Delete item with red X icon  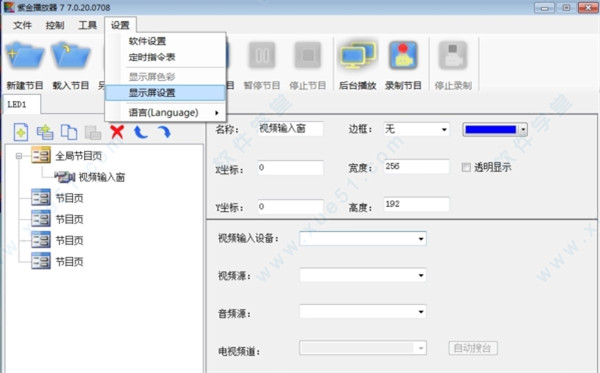(x=117, y=132)
